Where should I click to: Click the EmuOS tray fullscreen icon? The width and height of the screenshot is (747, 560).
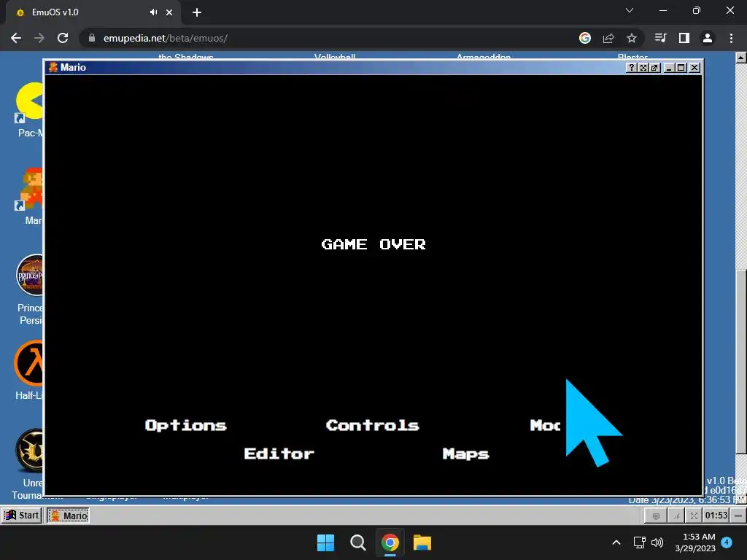[694, 516]
